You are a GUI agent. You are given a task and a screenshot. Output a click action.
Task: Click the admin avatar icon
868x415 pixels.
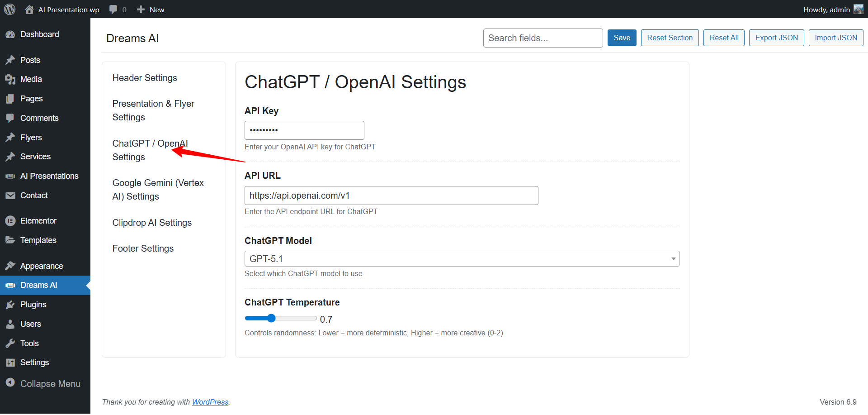point(859,9)
